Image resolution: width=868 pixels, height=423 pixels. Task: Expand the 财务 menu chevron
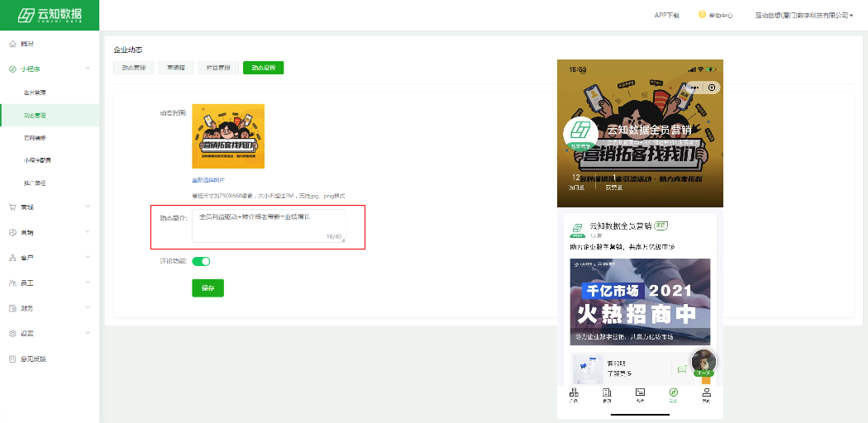click(88, 308)
